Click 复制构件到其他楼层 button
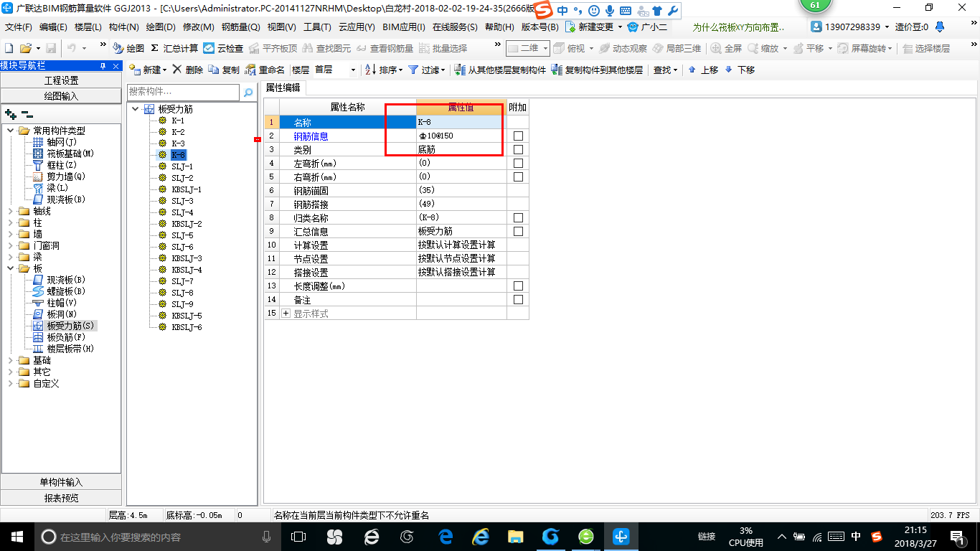980x551 pixels. 597,70
